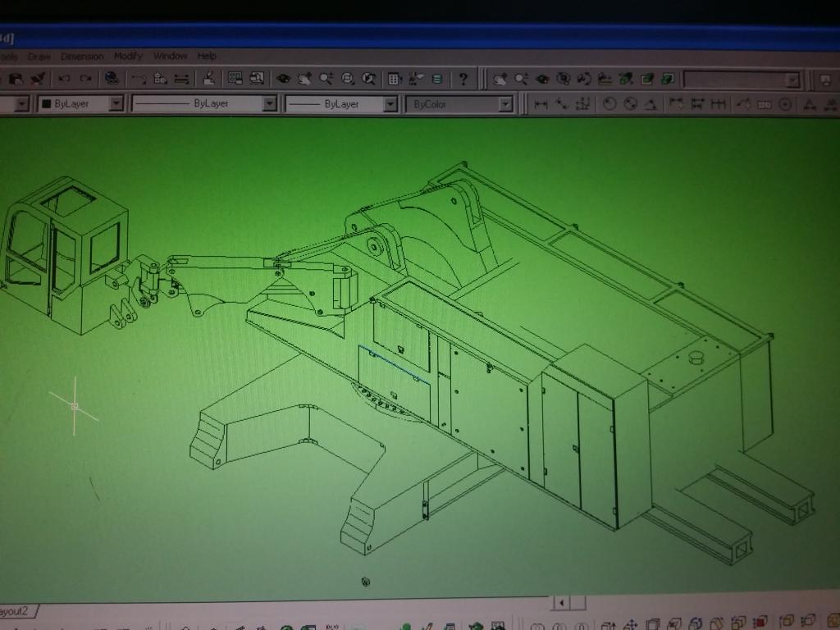The image size is (840, 630).
Task: Select the Continue Dimension tool
Action: click(x=719, y=104)
